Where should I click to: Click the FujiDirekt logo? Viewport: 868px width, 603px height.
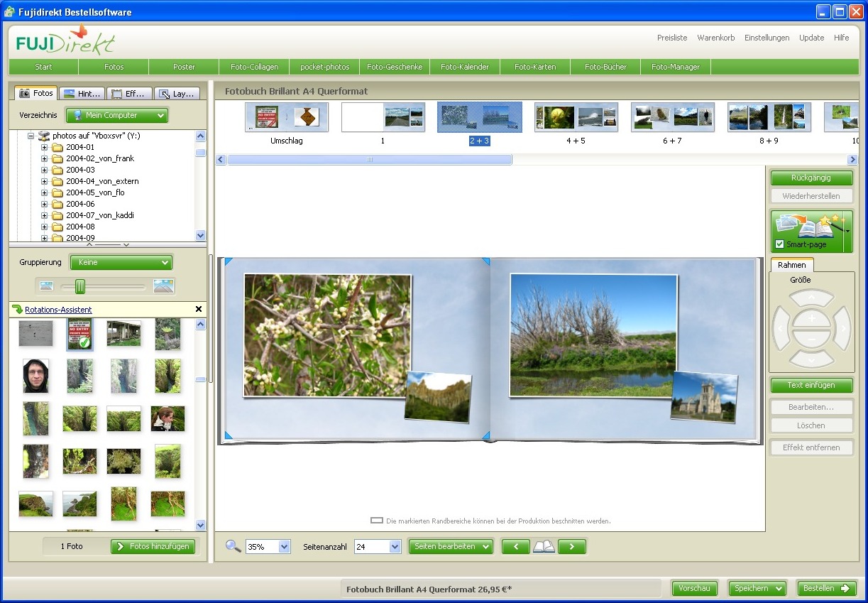[x=65, y=40]
